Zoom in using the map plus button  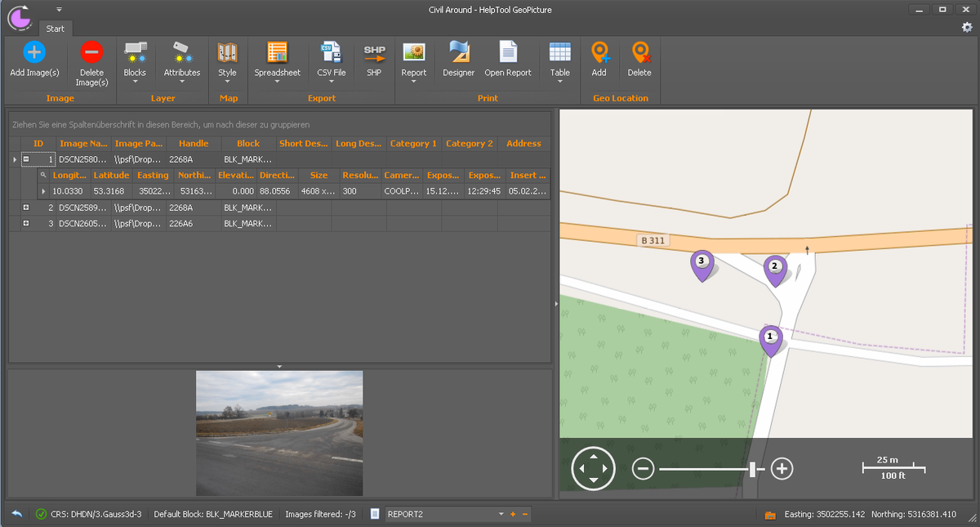782,468
